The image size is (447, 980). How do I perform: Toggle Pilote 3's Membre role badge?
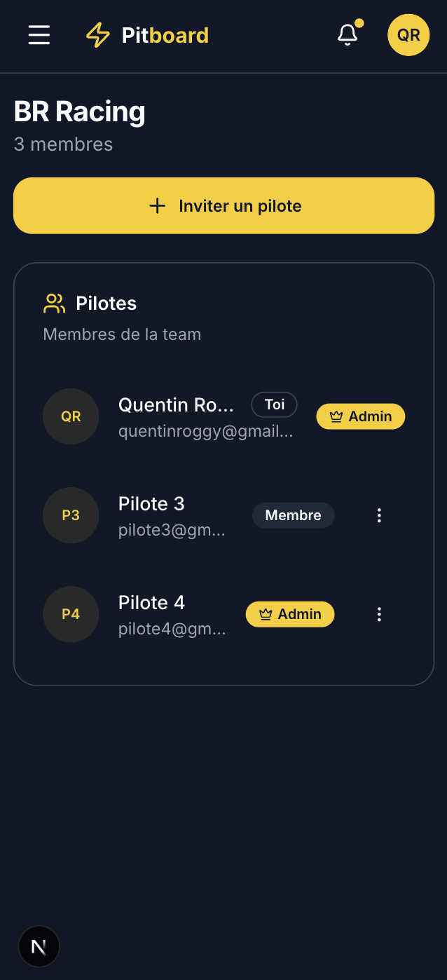click(x=293, y=515)
